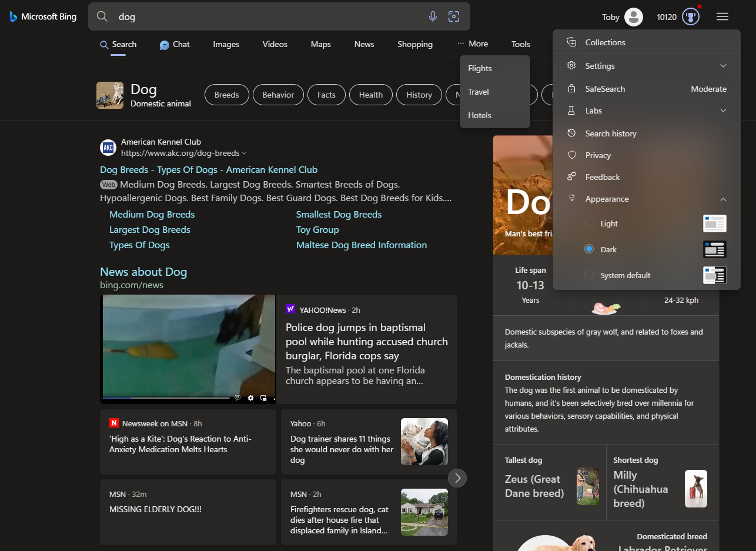Switch to the Images tab
The image size is (756, 551).
(226, 44)
